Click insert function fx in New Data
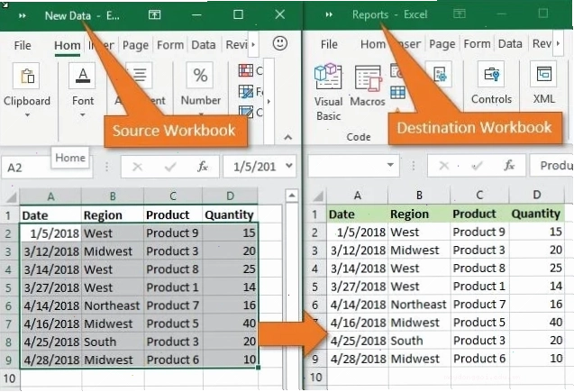This screenshot has height=392, width=574. (203, 167)
